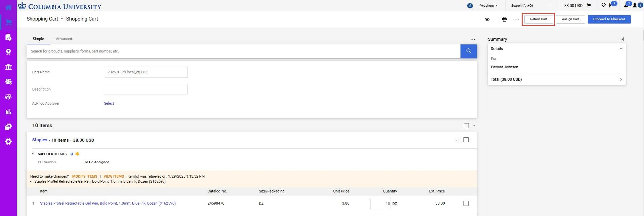The width and height of the screenshot is (644, 216).
Task: Open the administer lock-gear sidebar icon
Action: 8,127
